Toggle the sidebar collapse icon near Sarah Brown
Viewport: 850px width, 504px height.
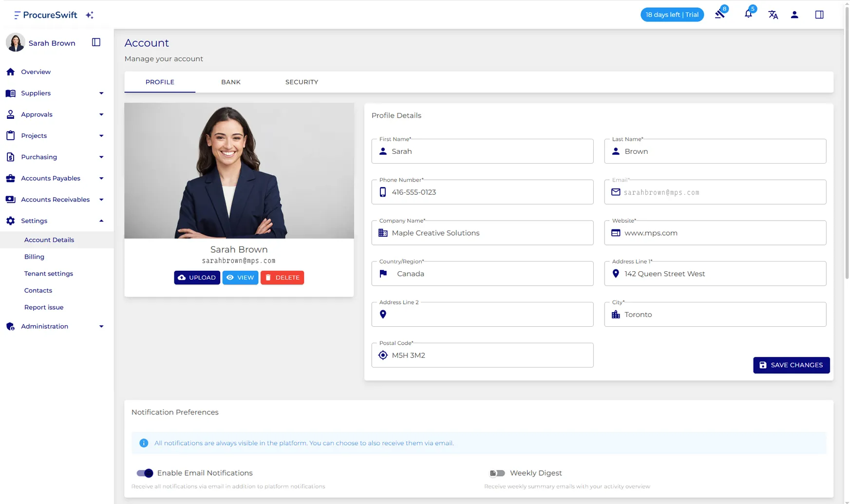coord(95,42)
